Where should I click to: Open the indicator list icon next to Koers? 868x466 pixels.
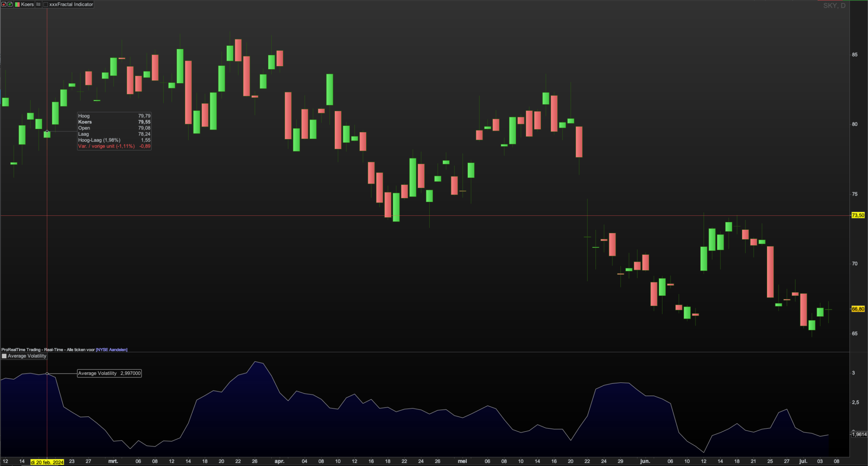pos(39,4)
